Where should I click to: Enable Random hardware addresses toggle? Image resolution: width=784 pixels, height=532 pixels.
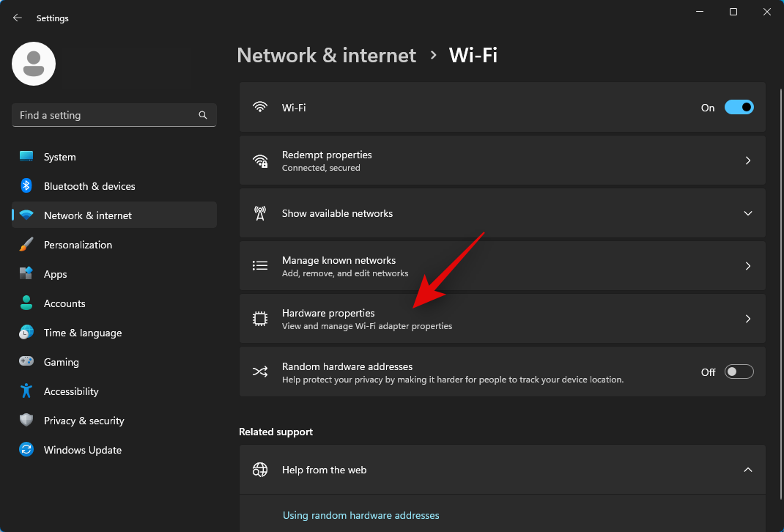click(739, 372)
